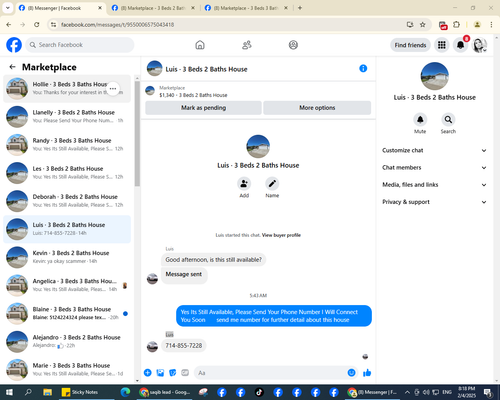Open the tab search dropdown in Chrome
This screenshot has height=400, width=500.
click(x=8, y=8)
